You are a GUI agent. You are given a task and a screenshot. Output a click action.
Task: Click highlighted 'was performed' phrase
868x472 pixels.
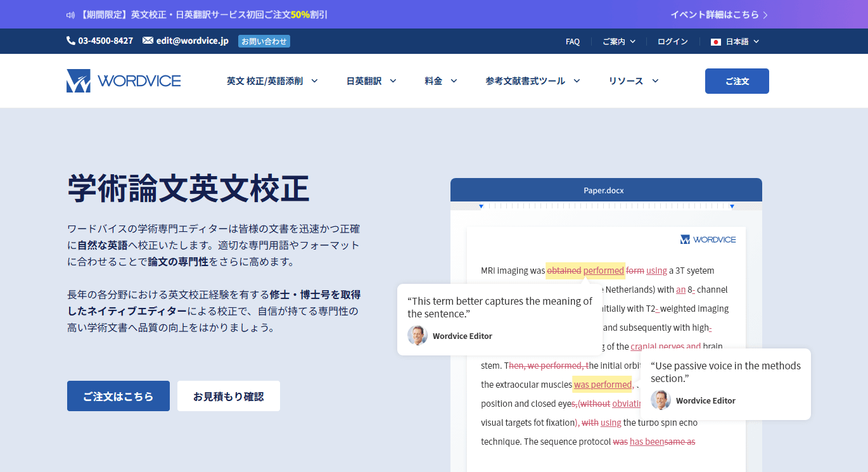tap(603, 385)
